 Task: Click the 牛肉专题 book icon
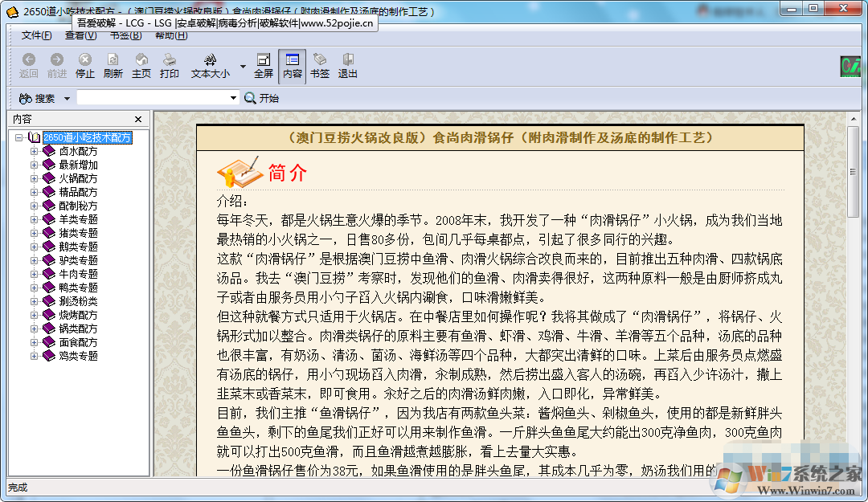click(x=49, y=274)
